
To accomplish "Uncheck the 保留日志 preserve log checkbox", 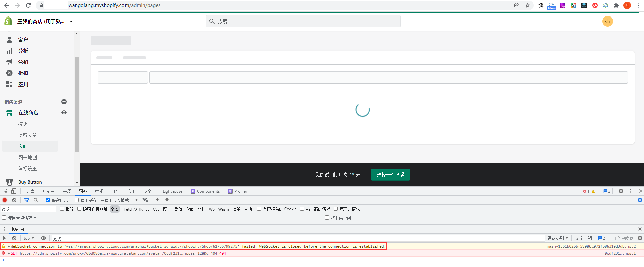I will 48,200.
